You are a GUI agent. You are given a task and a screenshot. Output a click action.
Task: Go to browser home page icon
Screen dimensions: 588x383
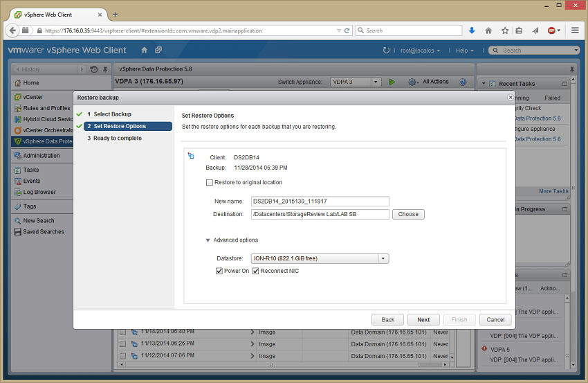[488, 30]
